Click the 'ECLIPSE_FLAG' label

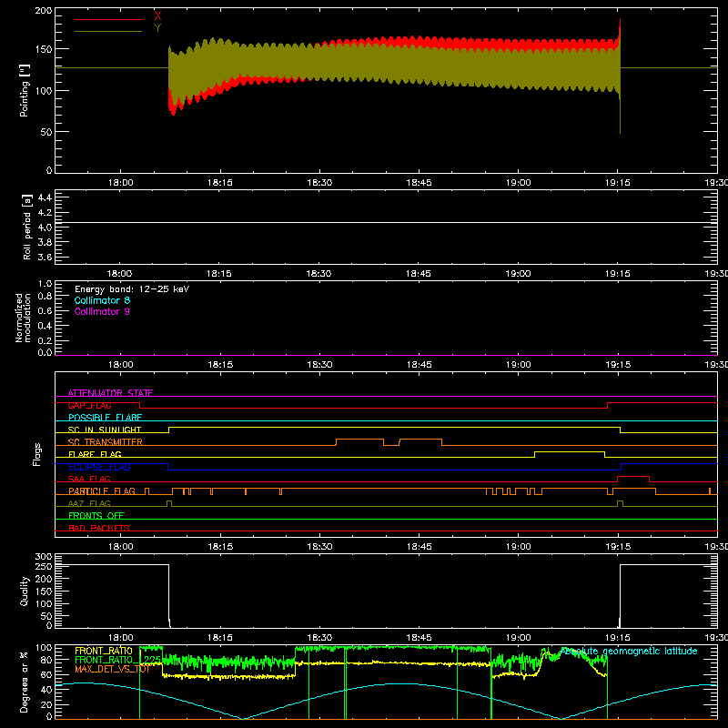point(99,467)
